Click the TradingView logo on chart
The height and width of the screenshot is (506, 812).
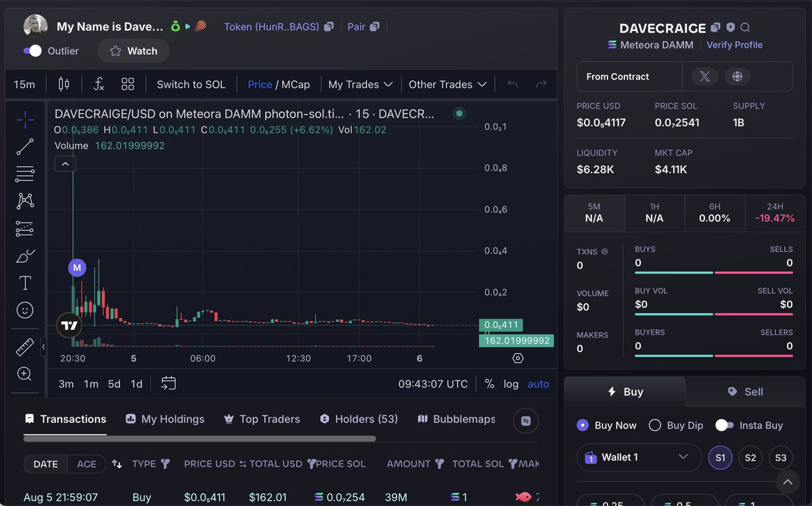pyautogui.click(x=69, y=325)
